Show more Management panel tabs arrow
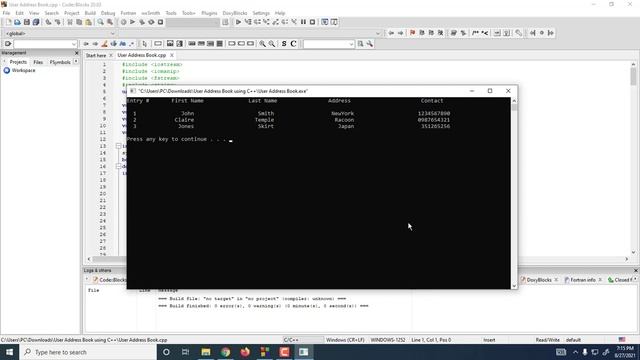The height and width of the screenshot is (360, 640). [76, 62]
